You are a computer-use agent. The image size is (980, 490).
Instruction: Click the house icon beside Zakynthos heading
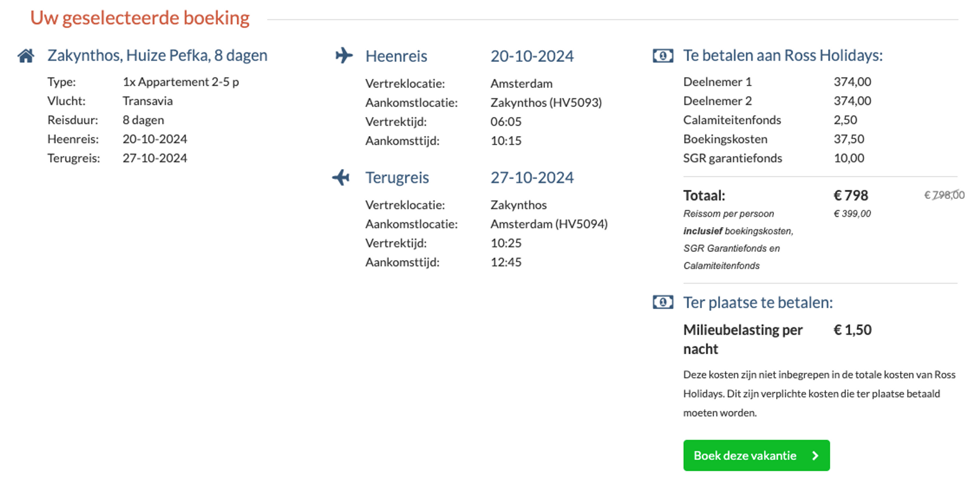click(x=26, y=56)
